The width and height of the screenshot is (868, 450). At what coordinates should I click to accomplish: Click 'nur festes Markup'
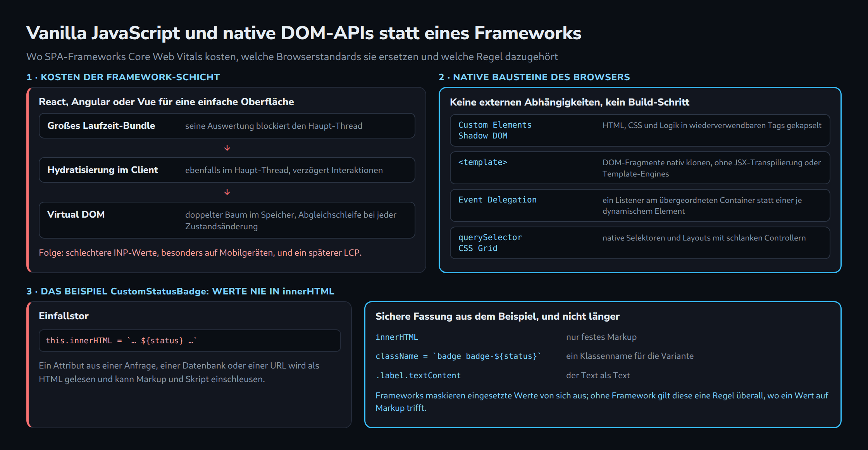601,337
